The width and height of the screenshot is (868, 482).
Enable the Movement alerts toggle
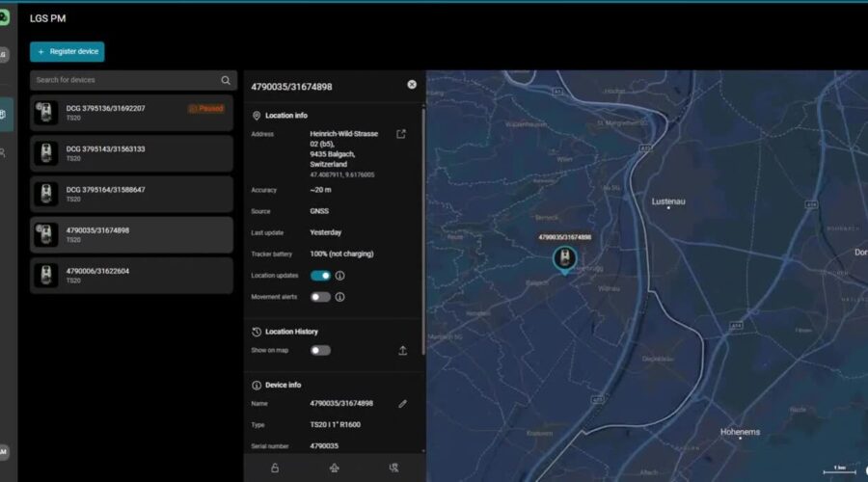tap(320, 297)
